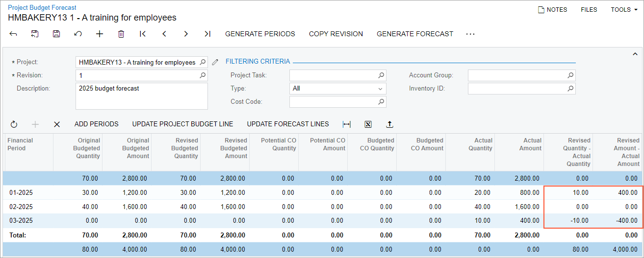The image size is (644, 258).
Task: Click the back arrow icon in toolbar
Action: (13, 34)
